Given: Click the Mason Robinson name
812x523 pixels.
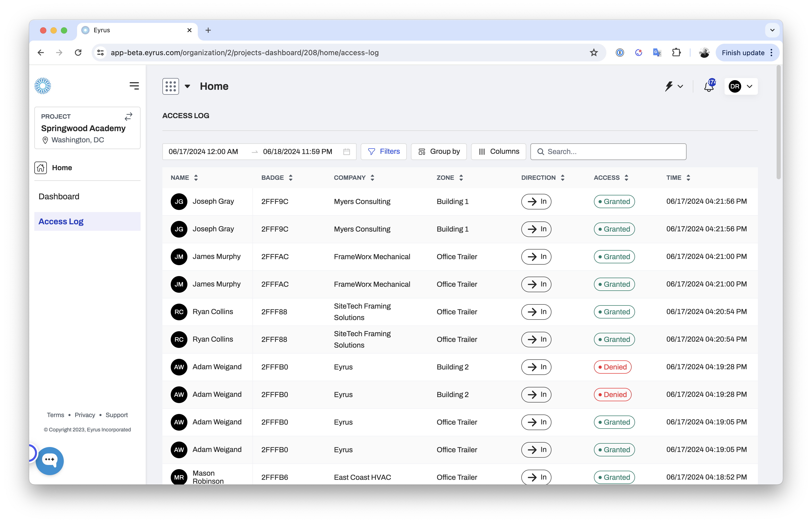Looking at the screenshot, I should (x=208, y=477).
